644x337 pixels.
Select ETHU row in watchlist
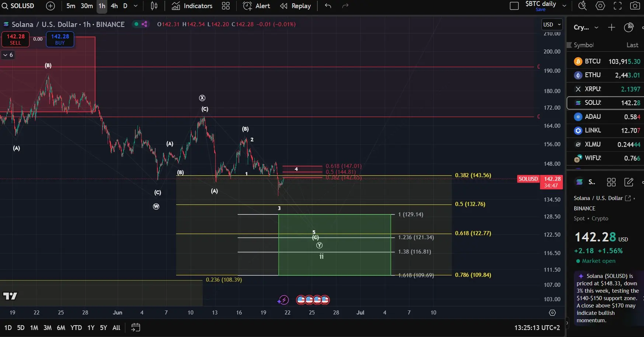click(x=605, y=75)
